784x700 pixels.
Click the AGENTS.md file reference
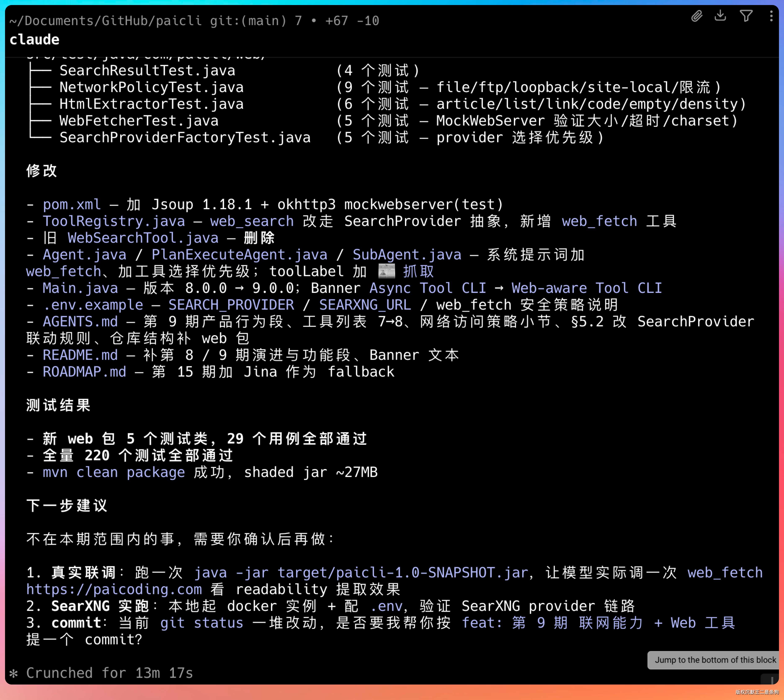pos(80,322)
